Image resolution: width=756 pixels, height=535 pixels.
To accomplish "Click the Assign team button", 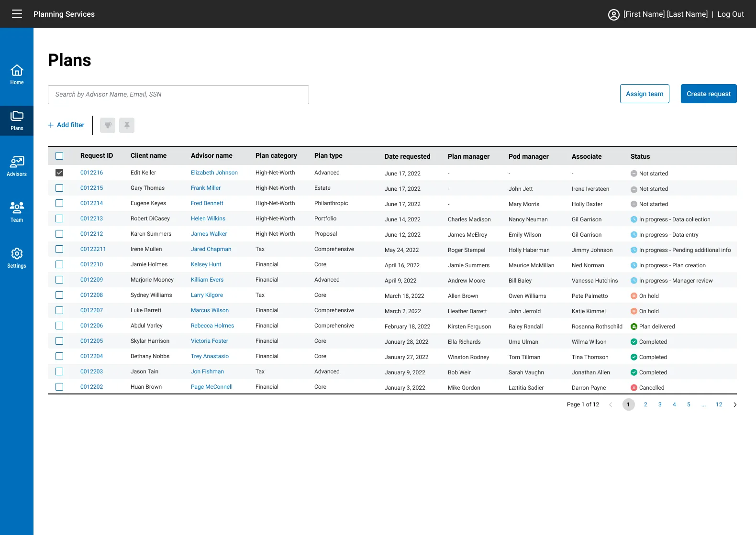I will (x=645, y=94).
